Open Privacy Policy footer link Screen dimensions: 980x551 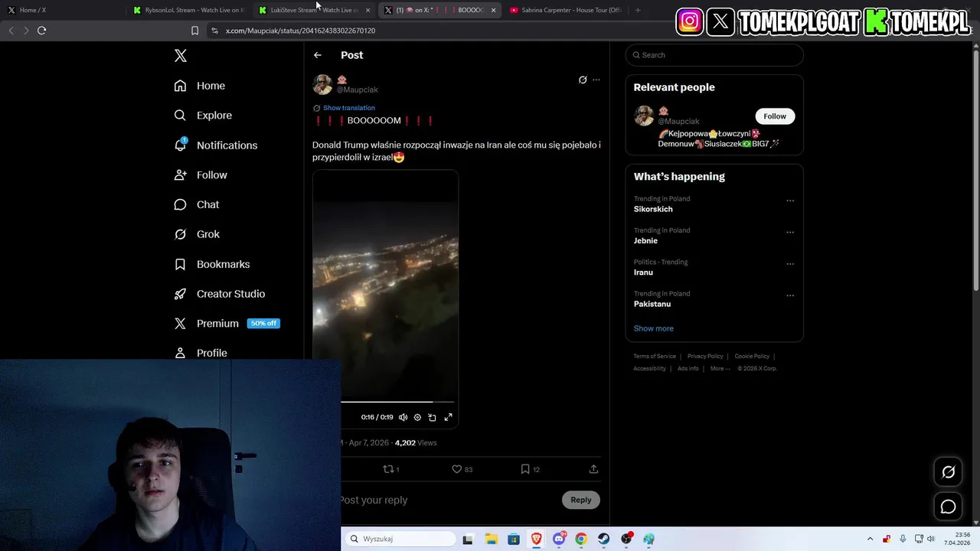click(705, 356)
